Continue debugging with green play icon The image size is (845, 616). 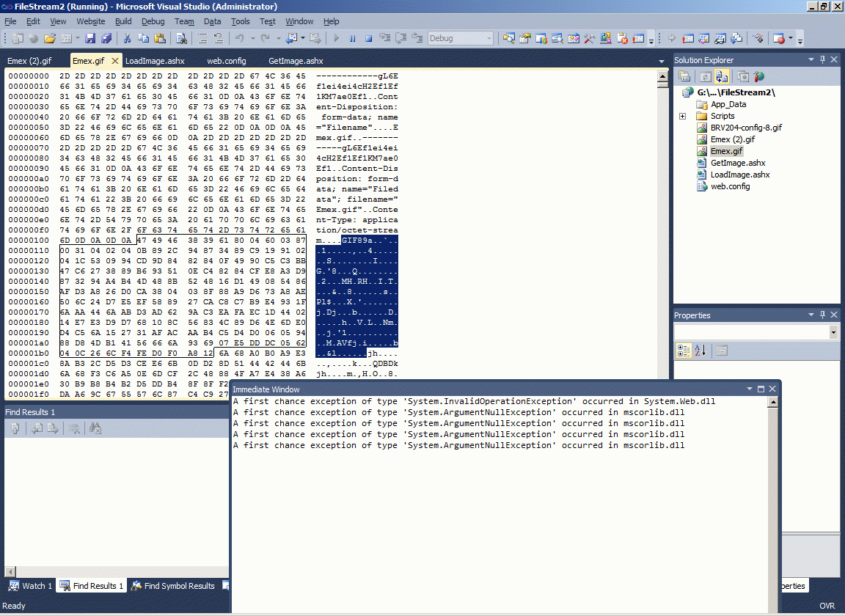point(336,38)
